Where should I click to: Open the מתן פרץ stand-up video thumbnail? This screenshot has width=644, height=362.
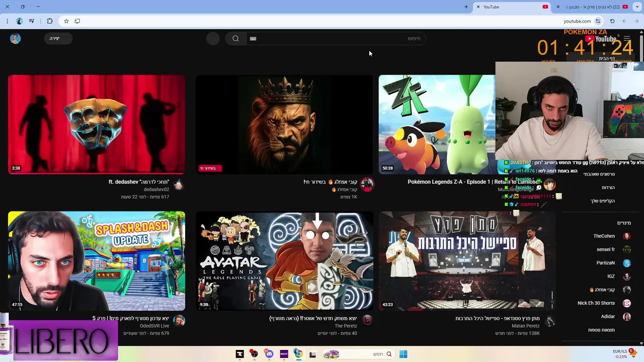click(x=467, y=261)
